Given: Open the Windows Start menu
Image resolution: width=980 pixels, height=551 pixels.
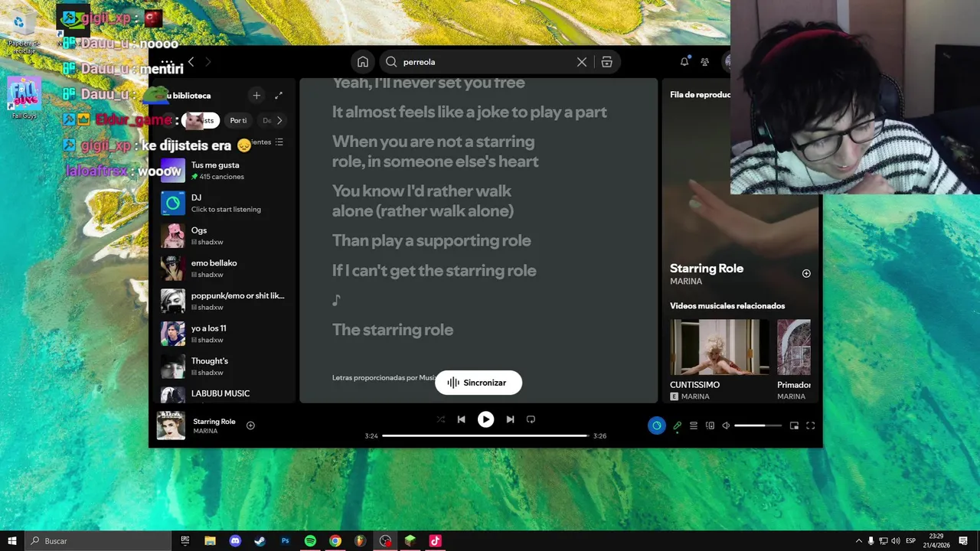Looking at the screenshot, I should coord(12,540).
